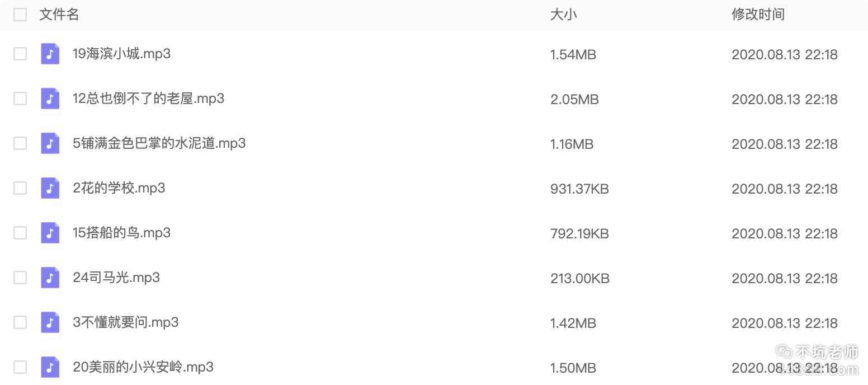Click the music icon for 12总也倒不了的老屋.mp3
Viewport: 868px width, 385px height.
click(50, 98)
